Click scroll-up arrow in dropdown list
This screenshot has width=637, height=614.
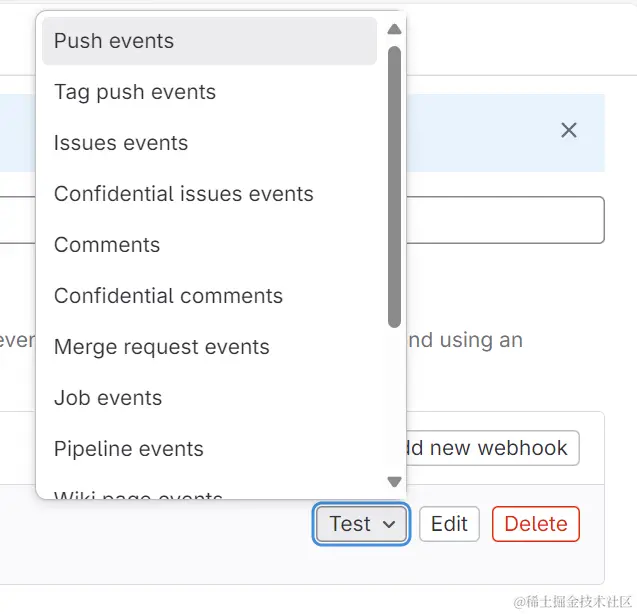pos(394,29)
